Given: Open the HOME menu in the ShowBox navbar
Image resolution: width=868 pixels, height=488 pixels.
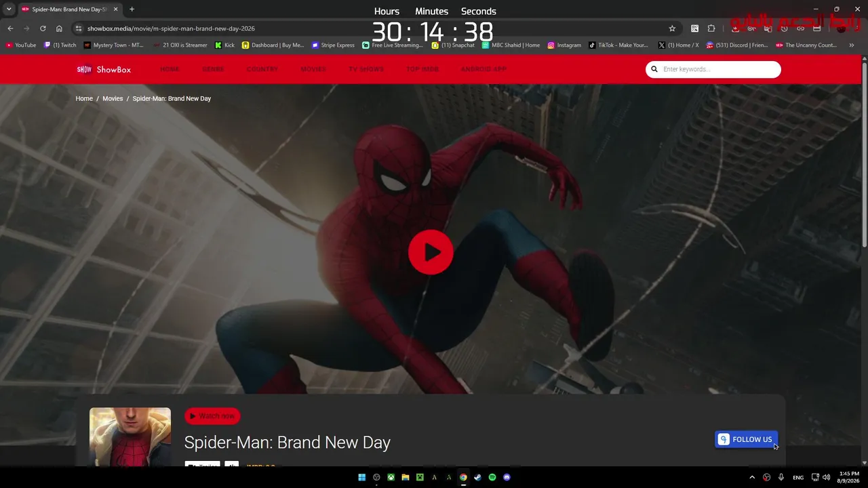Looking at the screenshot, I should coord(170,69).
